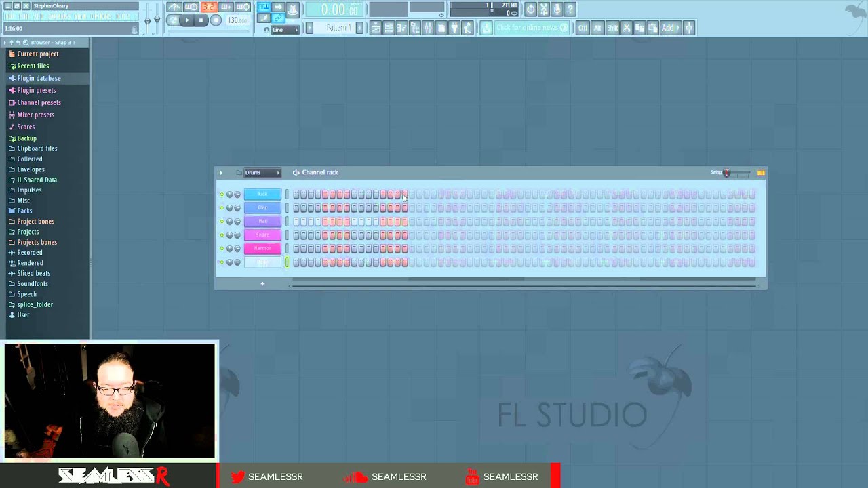Mute the Clap channel LED

[x=222, y=208]
